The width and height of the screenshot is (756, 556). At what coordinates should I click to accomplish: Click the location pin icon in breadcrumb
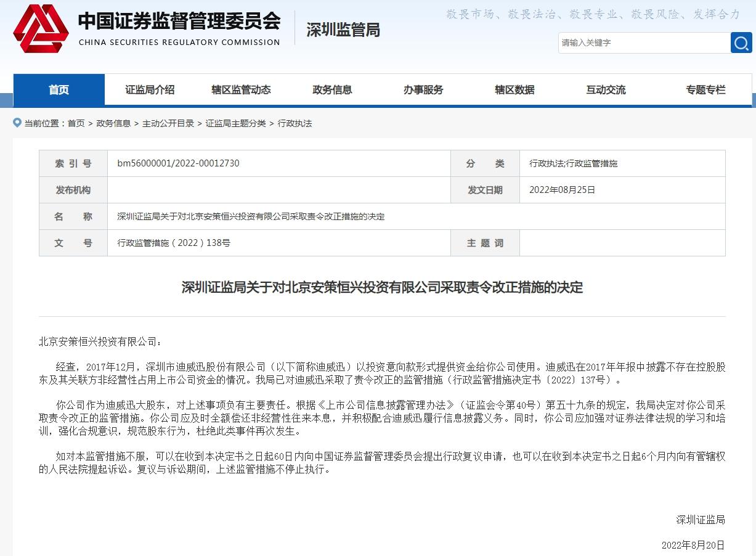[17, 123]
